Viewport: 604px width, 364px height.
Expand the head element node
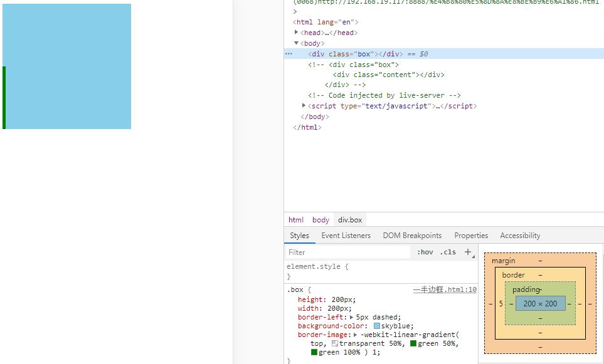pyautogui.click(x=296, y=33)
